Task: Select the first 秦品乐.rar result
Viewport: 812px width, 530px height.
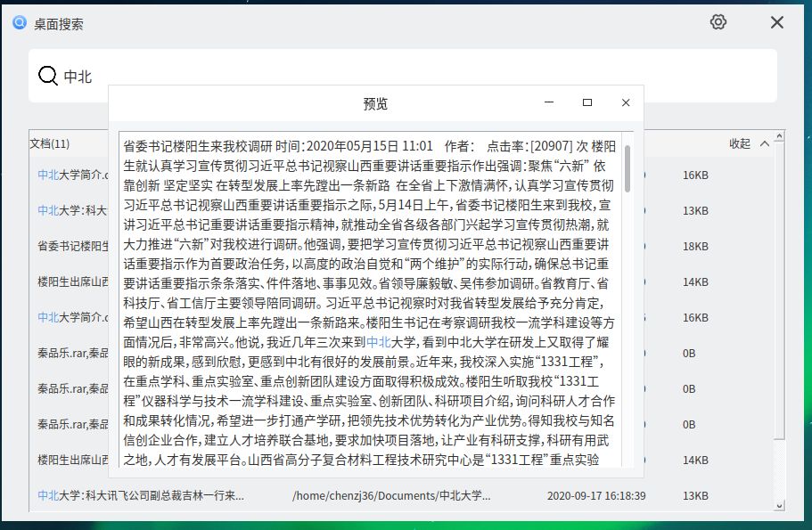Action: coord(71,353)
